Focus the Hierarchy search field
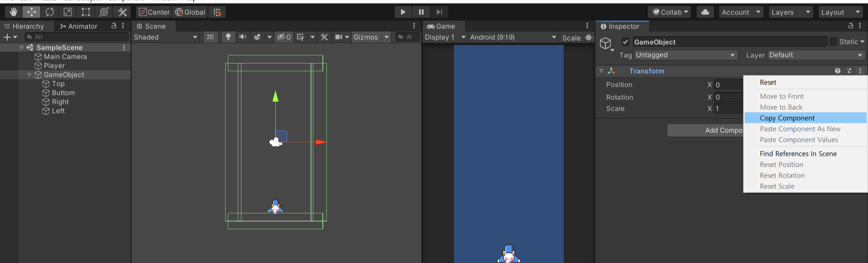Image resolution: width=868 pixels, height=263 pixels. [x=76, y=37]
